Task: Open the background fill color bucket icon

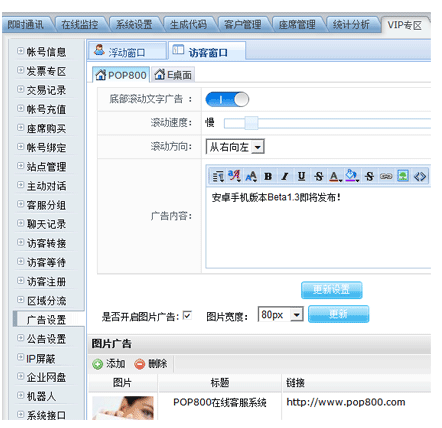Action: 352,175
